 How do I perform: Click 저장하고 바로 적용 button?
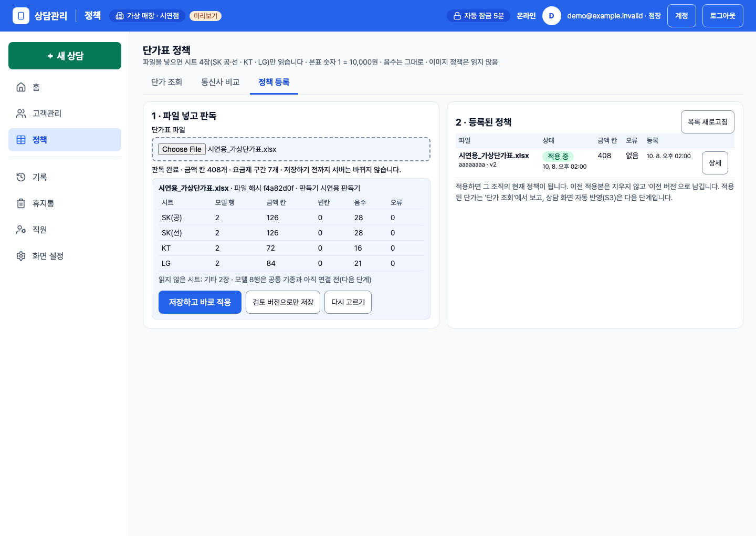pyautogui.click(x=200, y=302)
